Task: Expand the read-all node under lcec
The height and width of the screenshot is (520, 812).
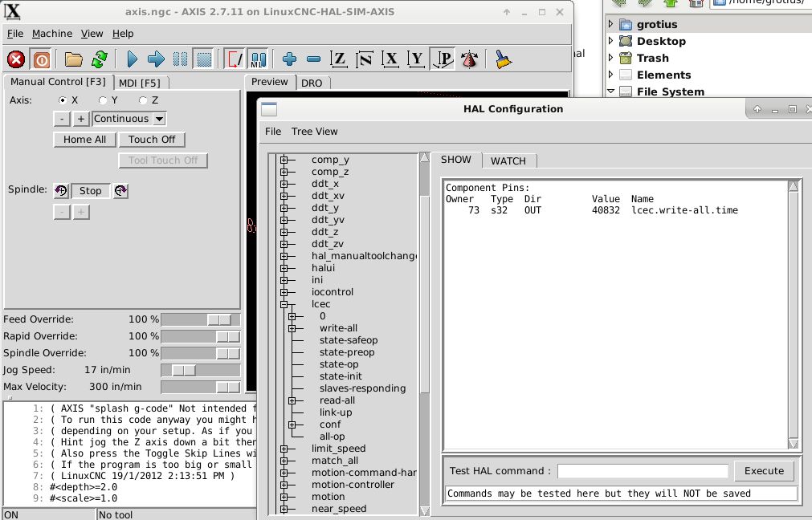Action: point(292,400)
